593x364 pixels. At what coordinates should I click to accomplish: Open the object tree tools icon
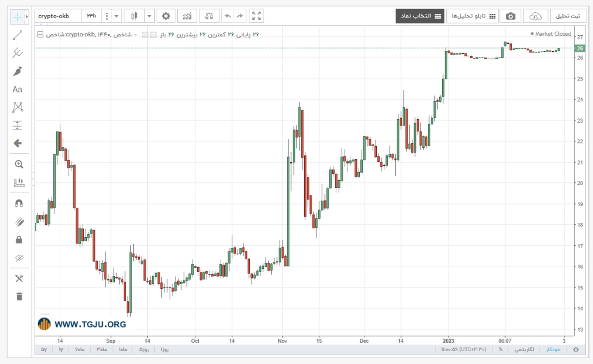point(19,278)
